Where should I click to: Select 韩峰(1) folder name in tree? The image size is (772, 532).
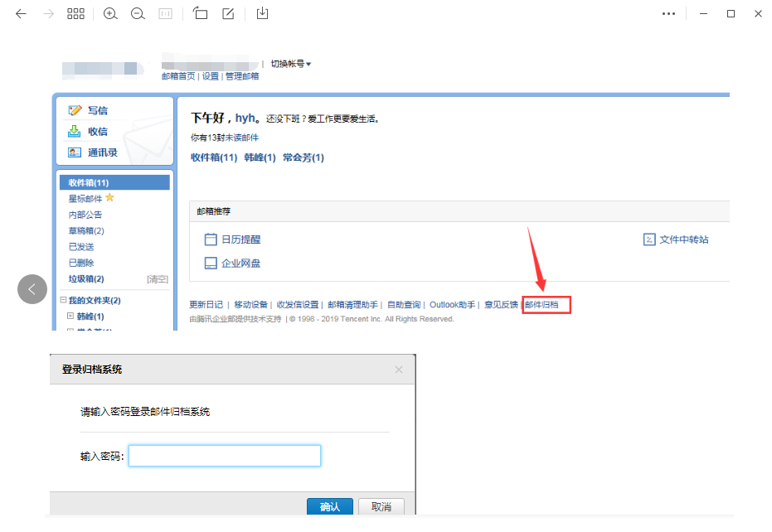[x=90, y=317]
